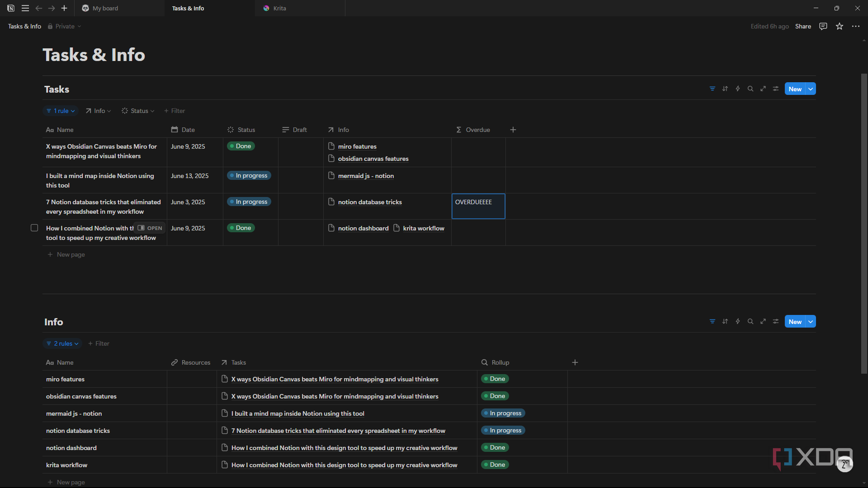Screen dimensions: 868x488
Task: Expand the '1 rule' filter dropdown
Action: pyautogui.click(x=61, y=111)
